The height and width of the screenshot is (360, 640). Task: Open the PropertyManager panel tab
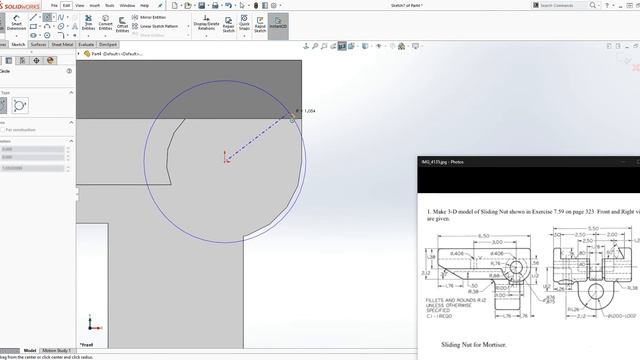coord(9,61)
